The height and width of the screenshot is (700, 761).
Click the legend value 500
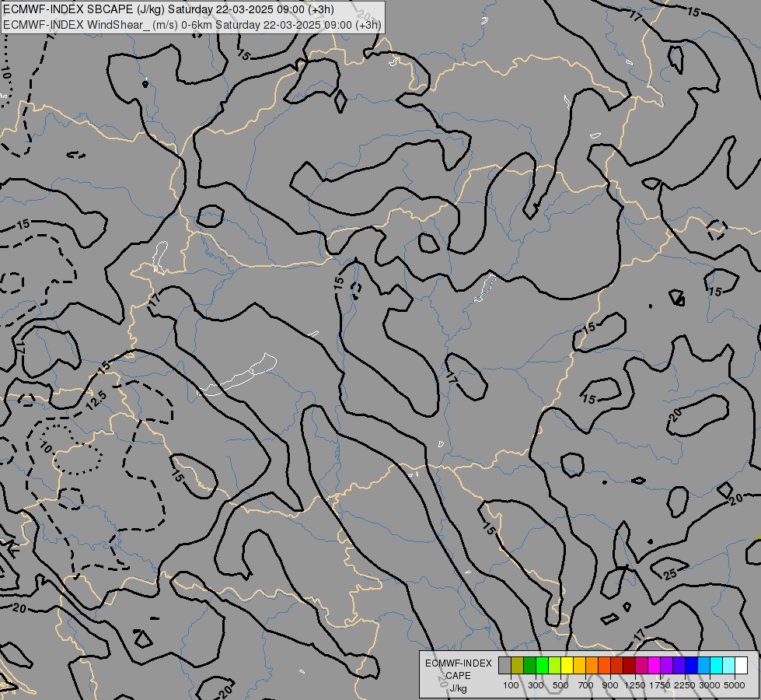point(560,685)
